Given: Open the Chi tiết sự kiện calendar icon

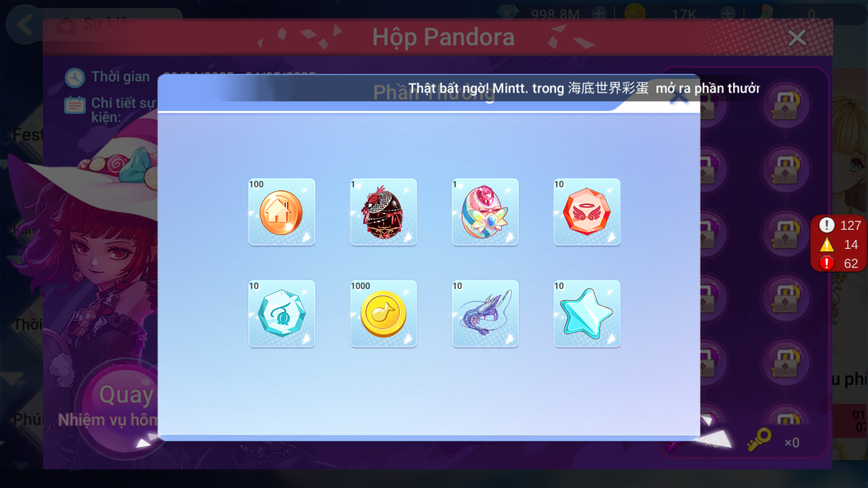Looking at the screenshot, I should [x=75, y=105].
